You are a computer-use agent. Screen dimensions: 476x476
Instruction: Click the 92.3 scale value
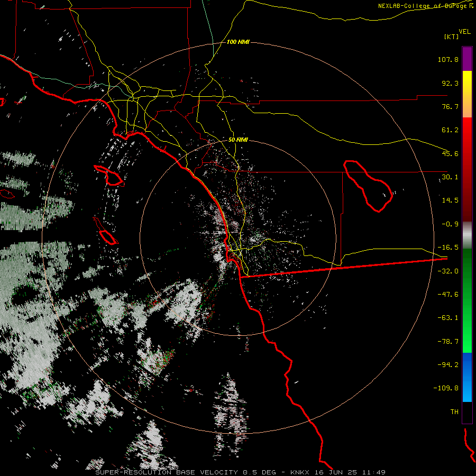(x=450, y=83)
